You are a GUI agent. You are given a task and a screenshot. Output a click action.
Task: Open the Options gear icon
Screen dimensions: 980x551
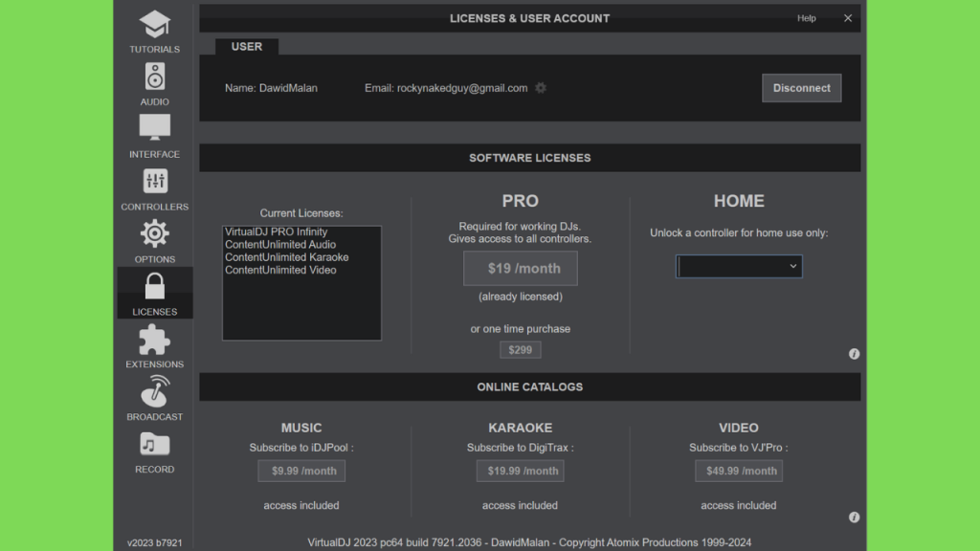(154, 233)
